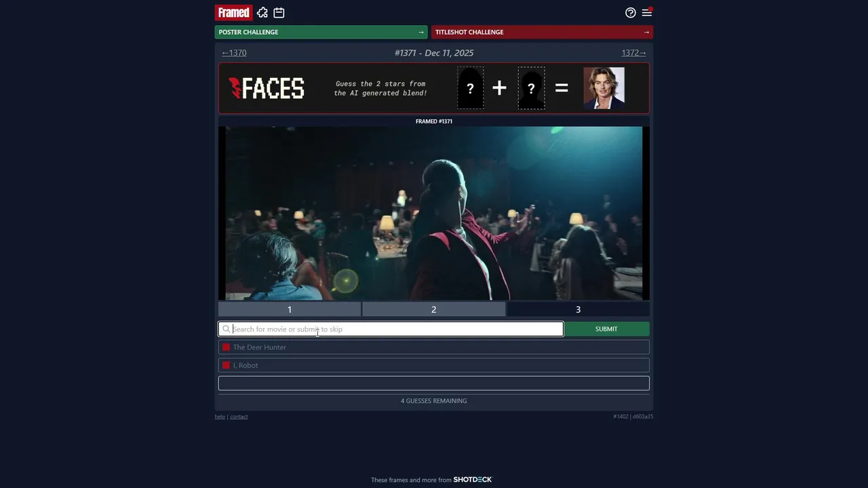This screenshot has width=868, height=488.
Task: Click the Framed logo
Action: pyautogui.click(x=234, y=12)
